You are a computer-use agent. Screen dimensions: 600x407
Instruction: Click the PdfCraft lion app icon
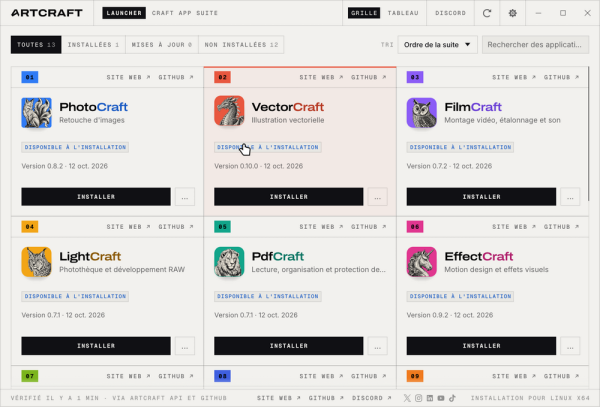coord(229,262)
